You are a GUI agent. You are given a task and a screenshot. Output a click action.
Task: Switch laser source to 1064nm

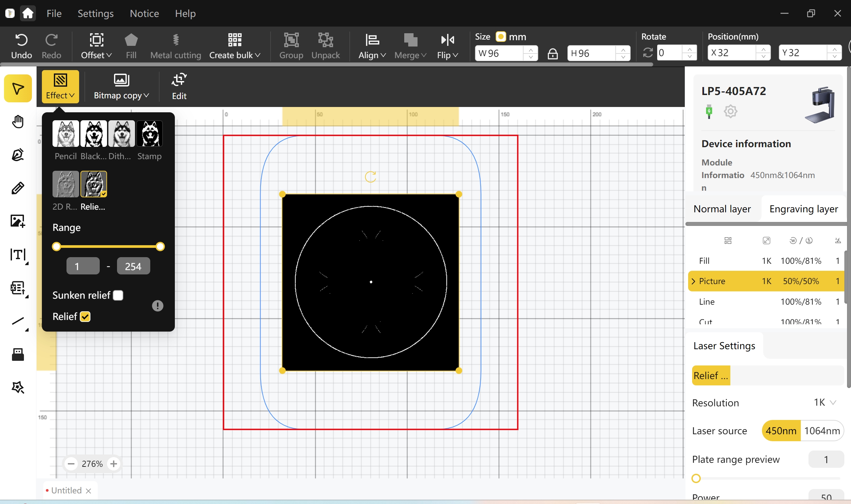click(822, 431)
